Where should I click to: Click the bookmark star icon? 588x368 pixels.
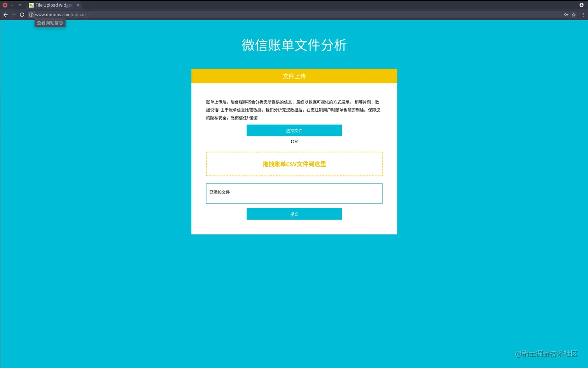(574, 14)
